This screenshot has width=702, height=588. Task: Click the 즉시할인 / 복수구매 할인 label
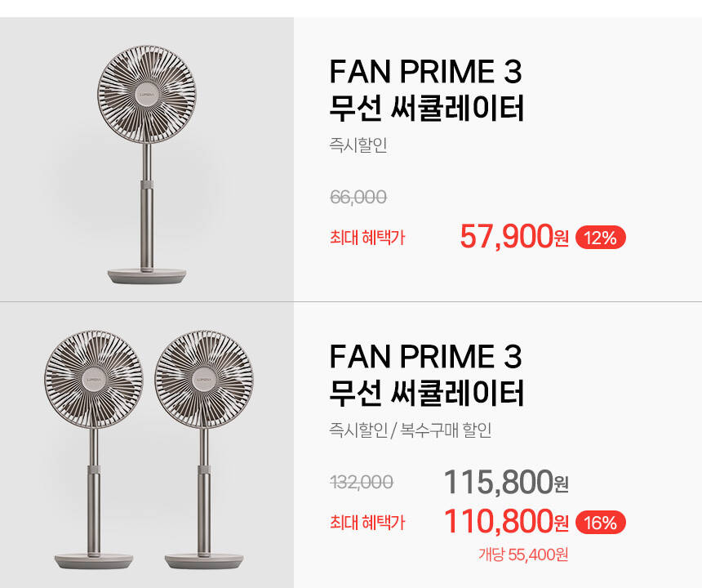pyautogui.click(x=411, y=430)
